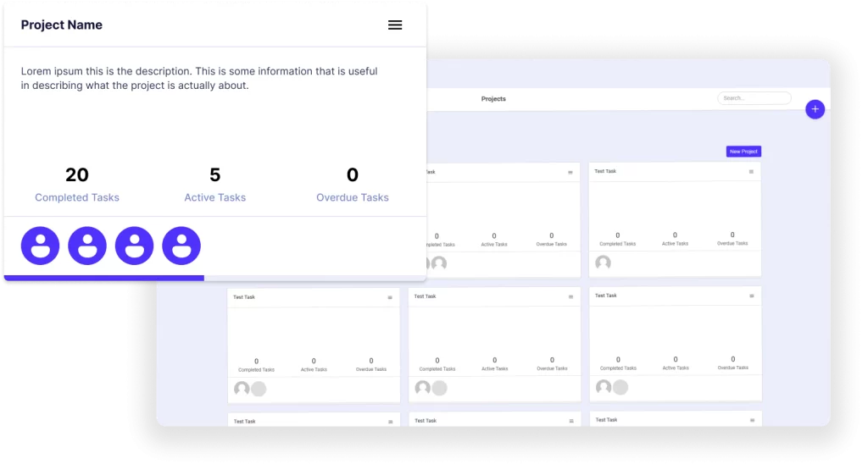This screenshot has width=868, height=470.
Task: Expand menu of middle-row right Test Task card
Action: [752, 296]
